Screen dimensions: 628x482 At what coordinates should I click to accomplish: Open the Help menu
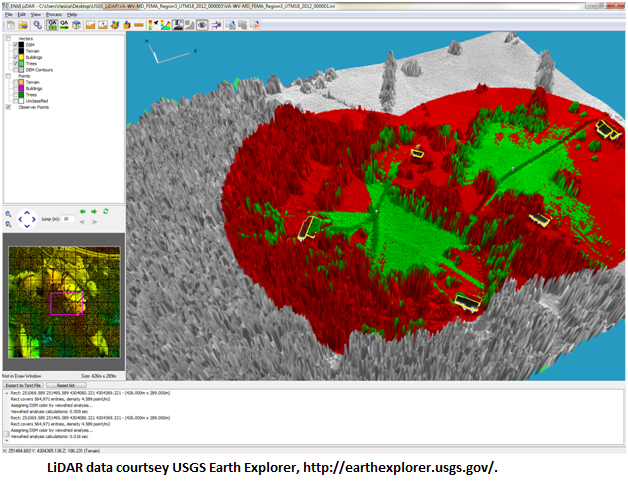(72, 14)
